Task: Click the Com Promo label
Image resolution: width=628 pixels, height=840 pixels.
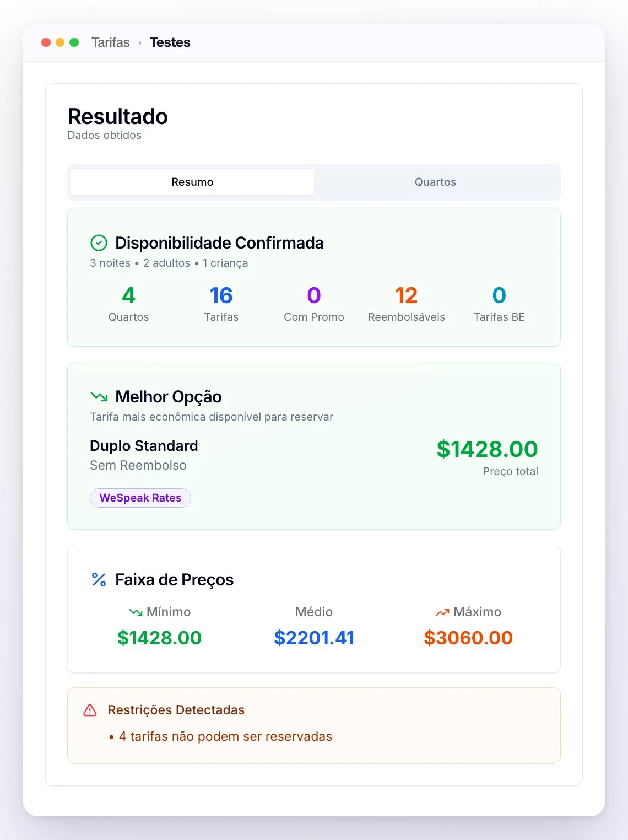Action: [314, 317]
